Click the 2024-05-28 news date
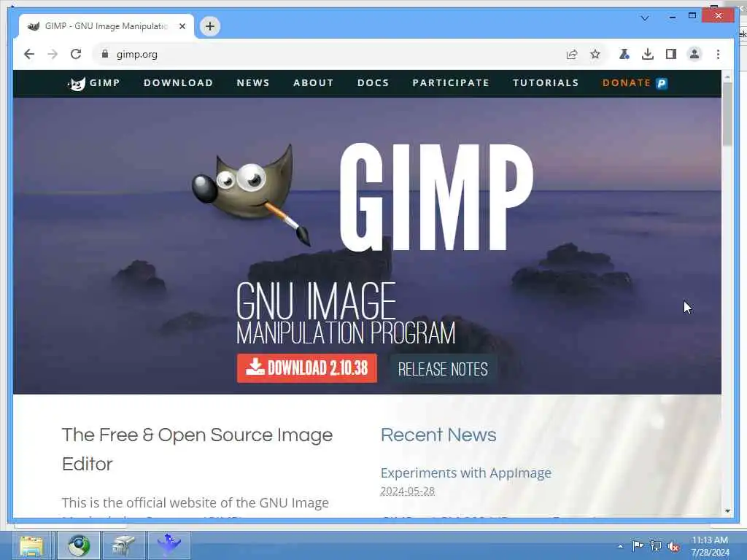Image resolution: width=747 pixels, height=560 pixels. [407, 491]
